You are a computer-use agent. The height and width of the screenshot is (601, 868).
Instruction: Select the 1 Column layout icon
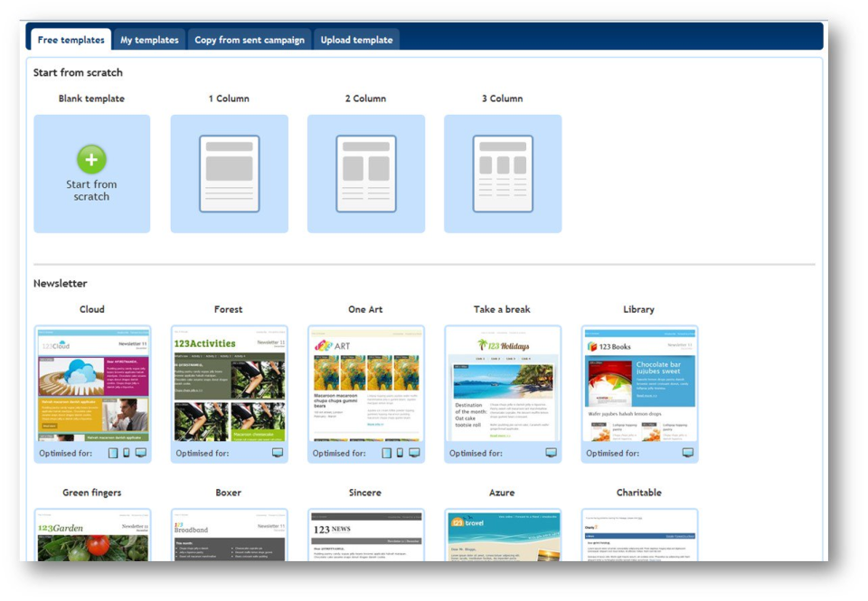(x=229, y=174)
